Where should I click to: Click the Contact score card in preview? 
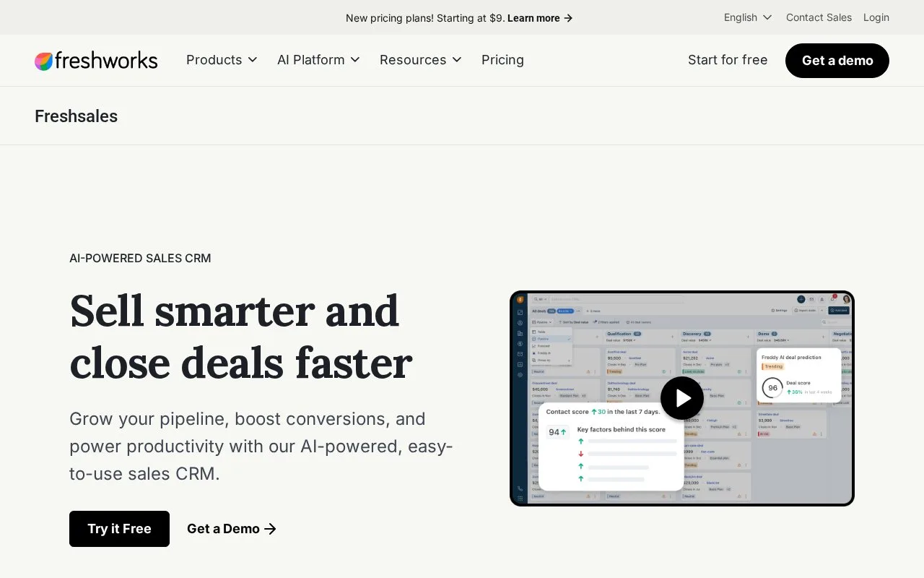point(611,446)
